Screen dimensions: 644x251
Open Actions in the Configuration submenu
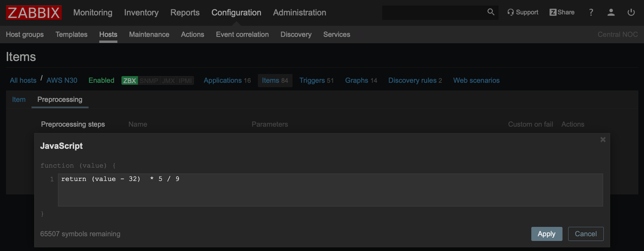click(193, 35)
